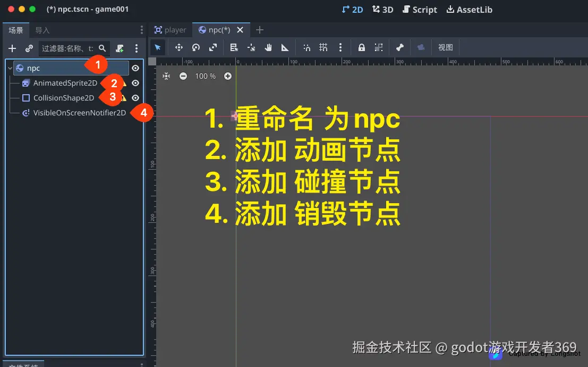588x367 pixels.
Task: Switch to the player scene tab
Action: point(171,30)
